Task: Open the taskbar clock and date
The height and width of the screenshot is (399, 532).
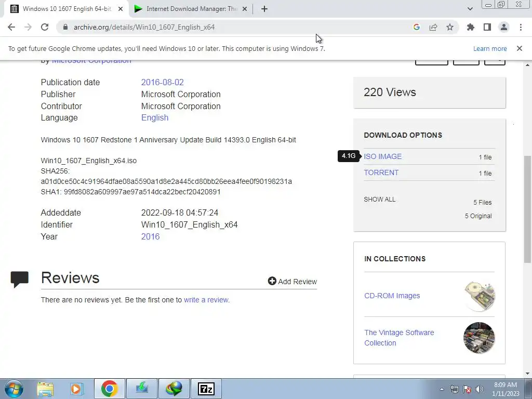Action: [x=506, y=389]
